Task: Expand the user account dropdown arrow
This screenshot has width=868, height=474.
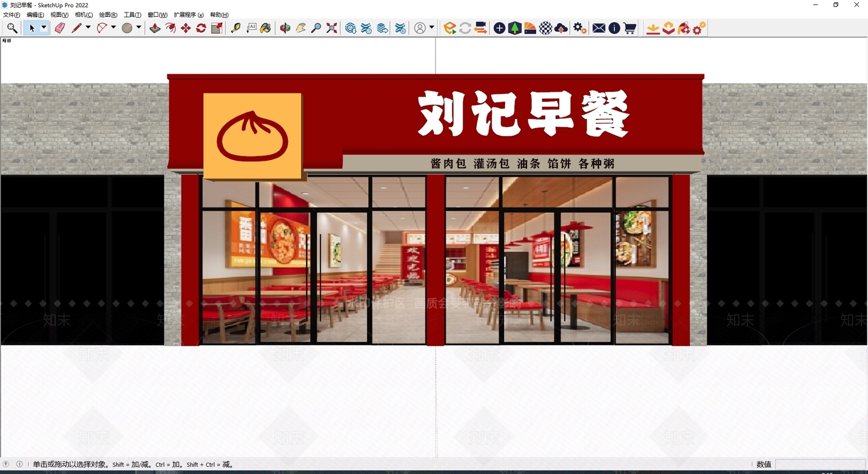Action: point(432,28)
